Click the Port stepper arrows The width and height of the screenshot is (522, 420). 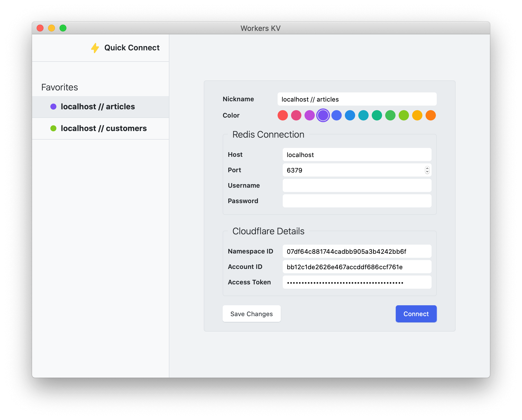[427, 170]
